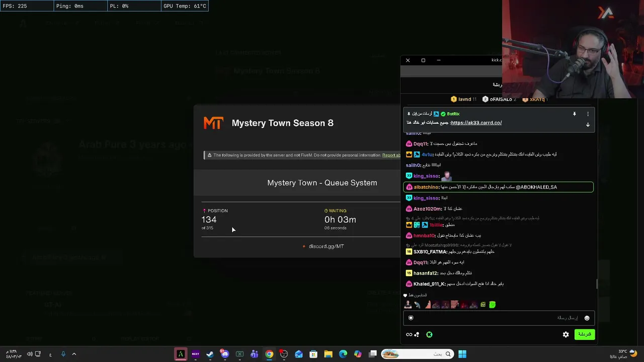Viewport: 644px width, 362px height.
Task: Switch to FiveM app in taskbar
Action: point(181,354)
